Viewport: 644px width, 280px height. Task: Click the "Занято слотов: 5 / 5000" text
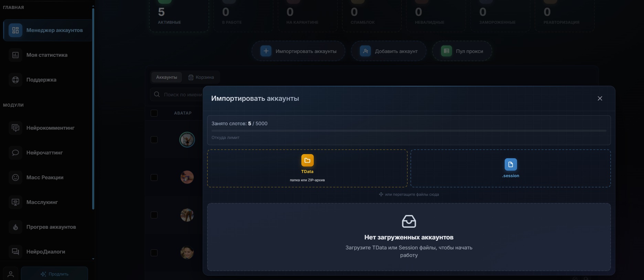(239, 123)
